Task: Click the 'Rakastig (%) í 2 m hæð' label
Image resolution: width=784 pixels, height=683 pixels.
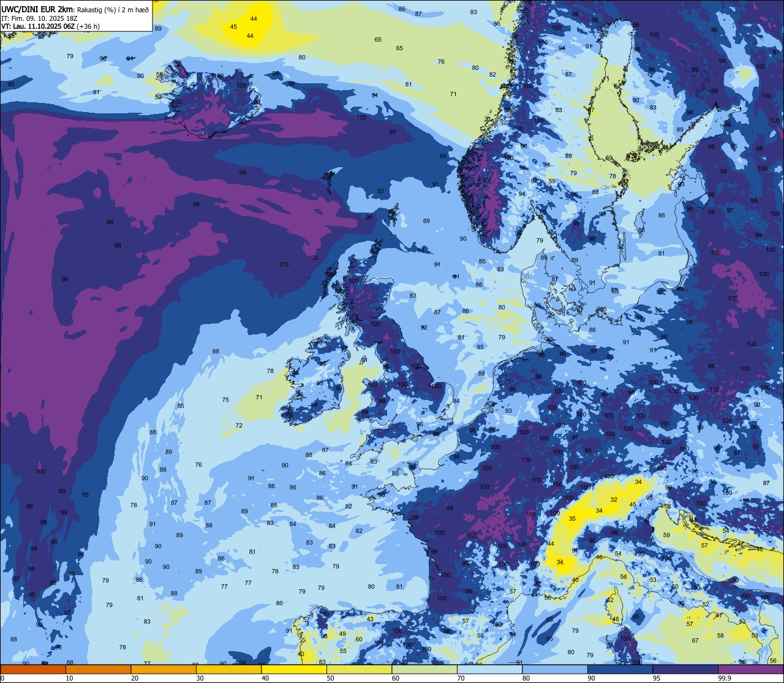Action: click(113, 9)
